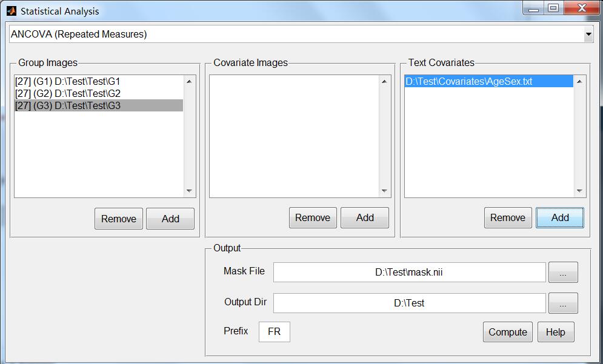Browse for the mask file
603x364 pixels.
pos(563,272)
